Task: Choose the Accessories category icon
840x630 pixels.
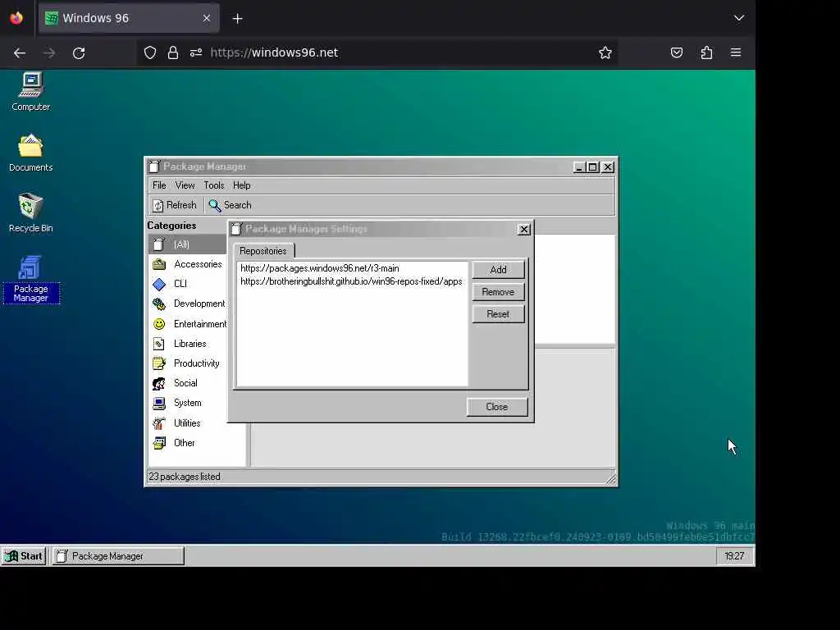Action: 159,264
